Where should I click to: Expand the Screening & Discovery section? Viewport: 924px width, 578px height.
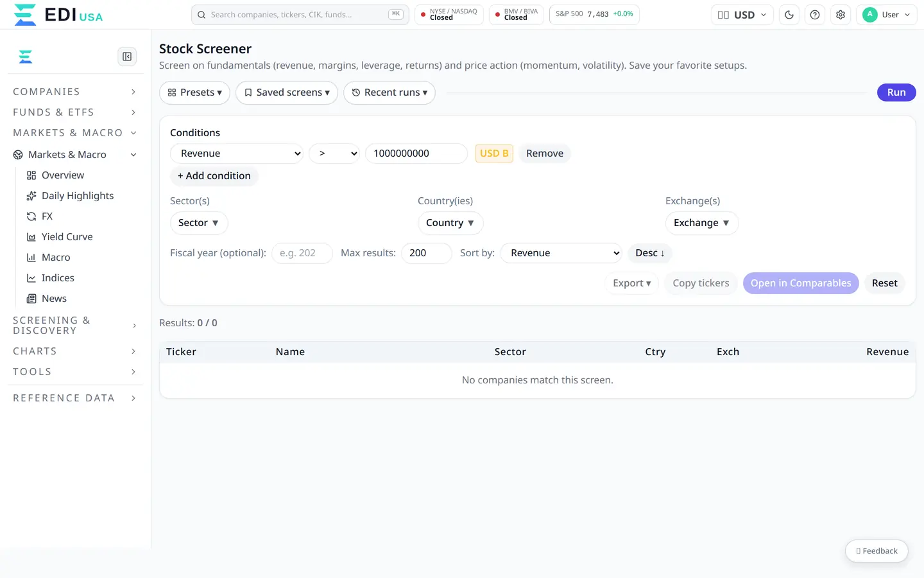click(x=75, y=326)
